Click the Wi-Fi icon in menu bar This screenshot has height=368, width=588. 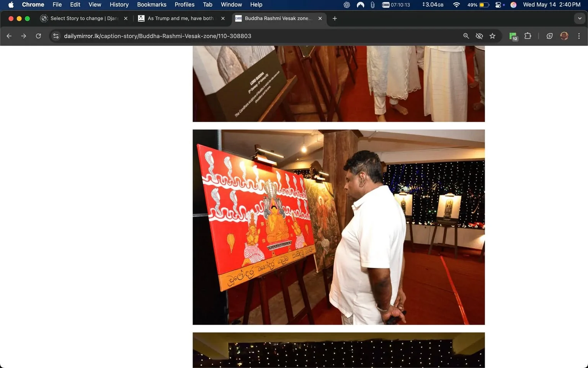tap(456, 5)
